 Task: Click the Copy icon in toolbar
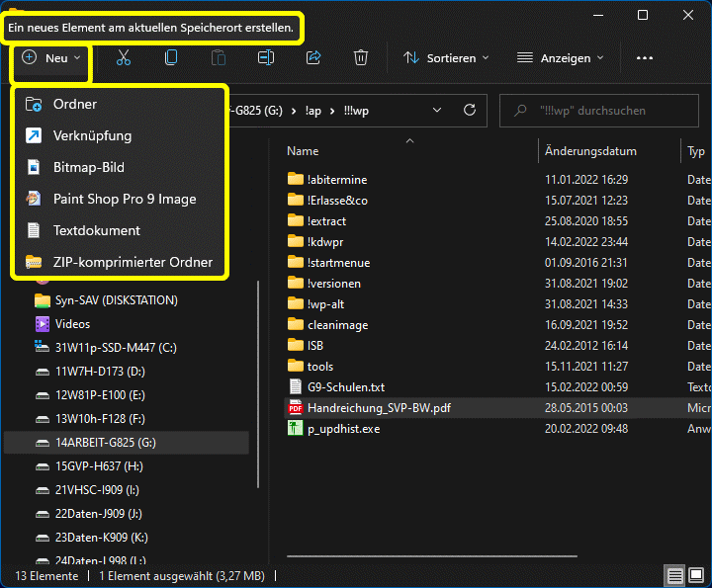coord(171,58)
